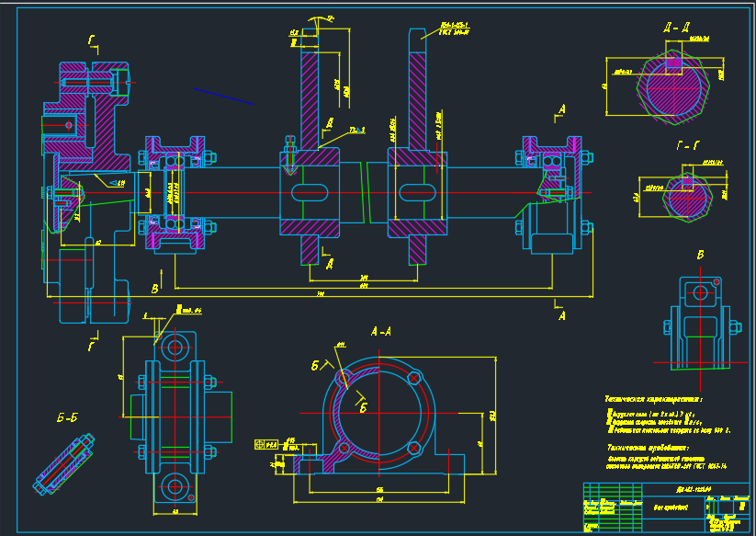The image size is (756, 536).
Task: Click the hatched shaft circle in section Д – Д
Action: [x=673, y=88]
